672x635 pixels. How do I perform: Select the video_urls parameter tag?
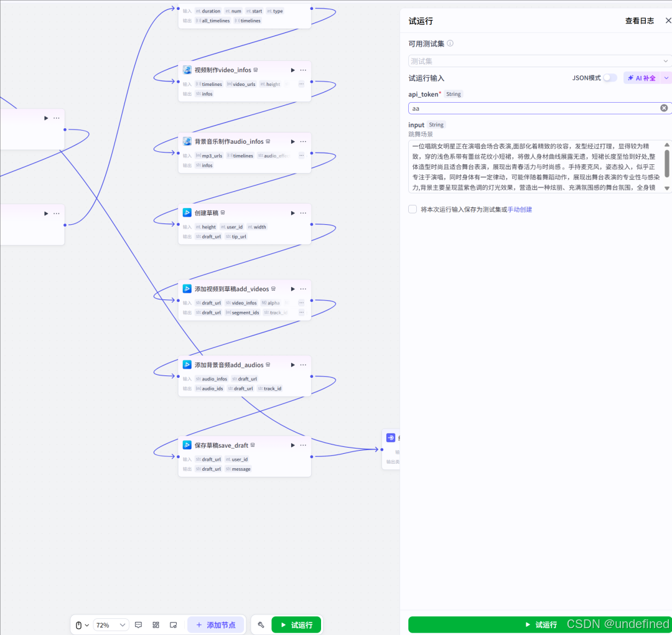pos(241,85)
